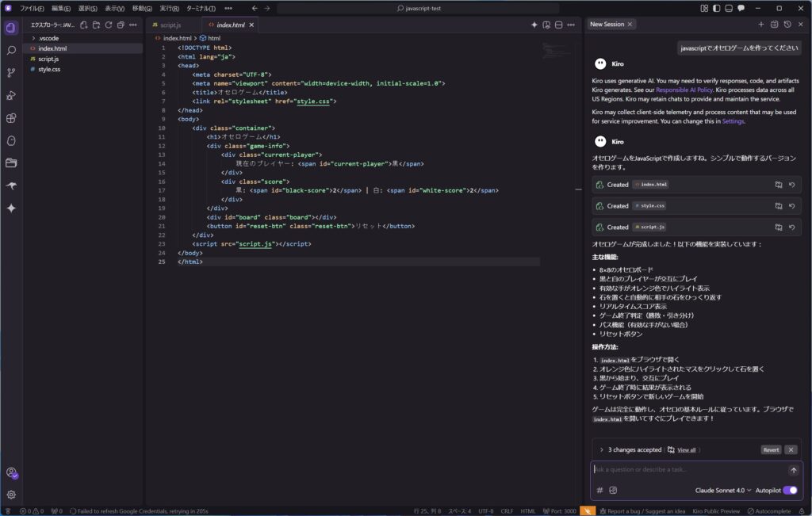Screen dimensions: 812x516
Task: Toggle primary sidebar visibility
Action: click(717, 8)
